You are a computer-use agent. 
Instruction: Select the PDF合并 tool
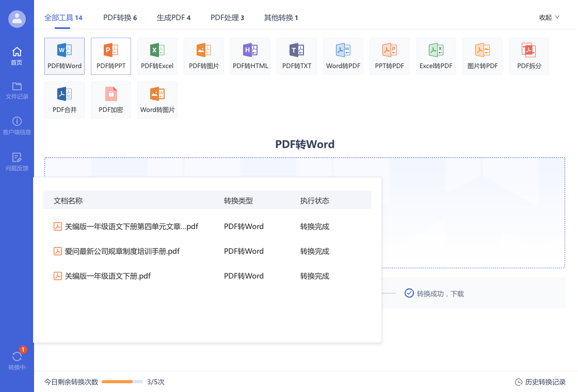point(64,100)
